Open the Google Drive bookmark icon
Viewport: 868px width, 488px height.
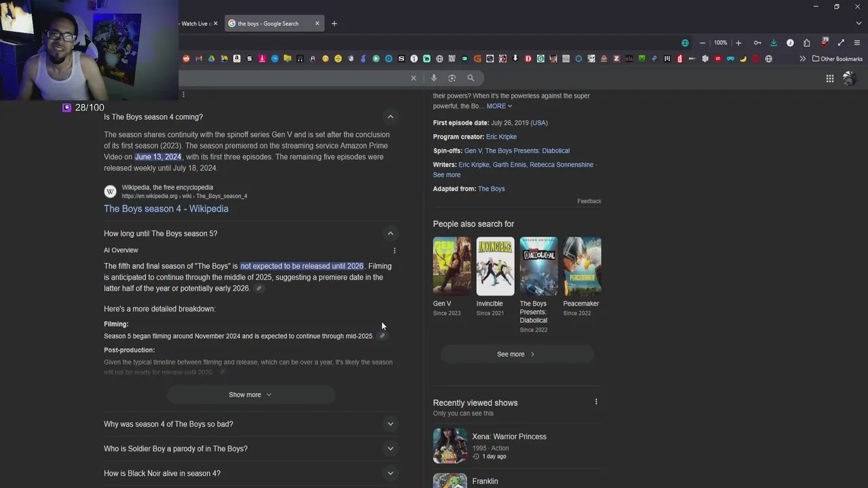(x=212, y=59)
